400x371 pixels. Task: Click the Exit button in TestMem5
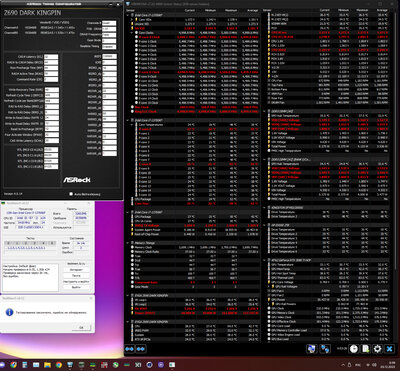click(76, 287)
